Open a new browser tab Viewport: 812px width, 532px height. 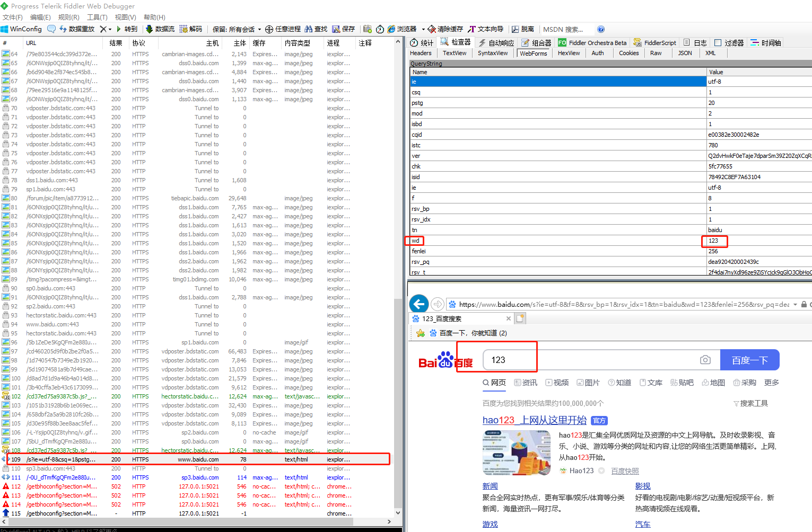click(x=520, y=318)
